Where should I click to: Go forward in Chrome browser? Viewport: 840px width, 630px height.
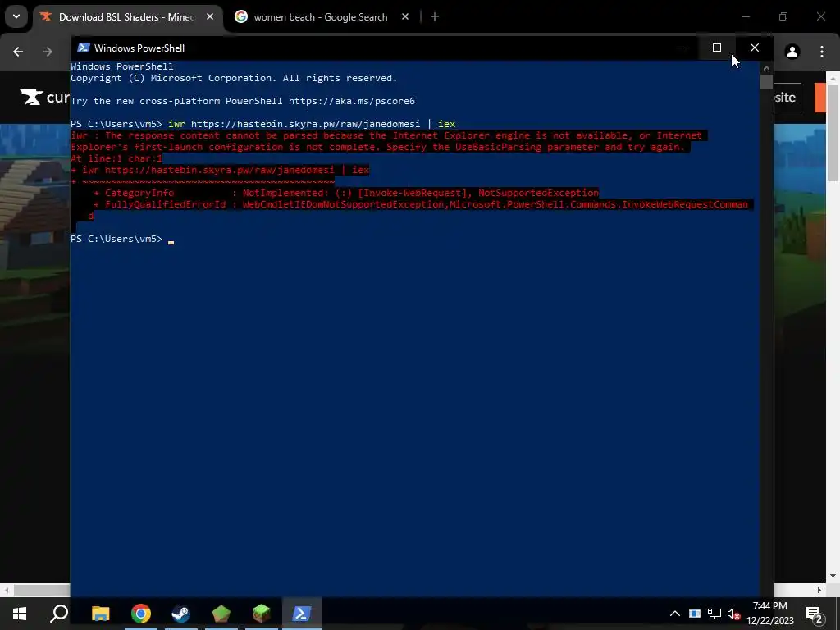48,52
